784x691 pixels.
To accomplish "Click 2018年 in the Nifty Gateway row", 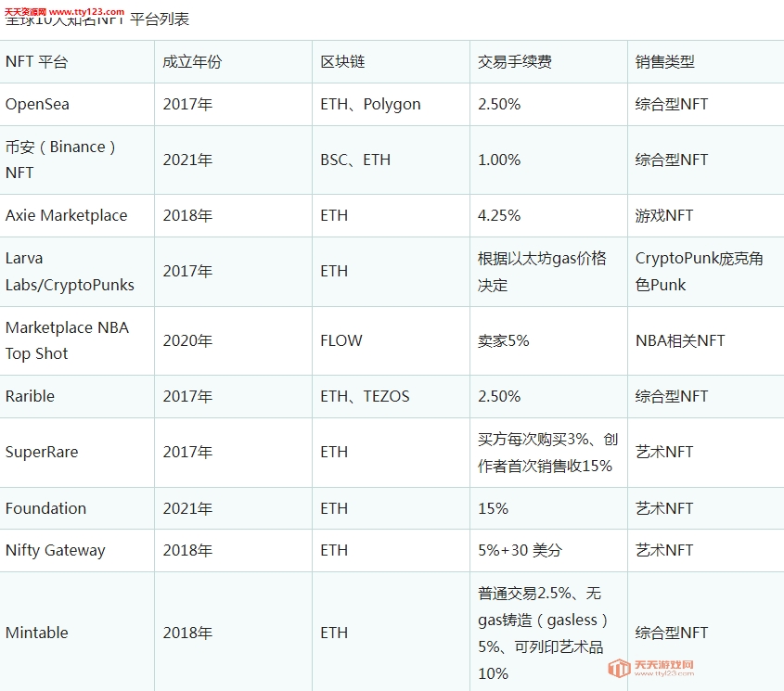I will [x=187, y=551].
